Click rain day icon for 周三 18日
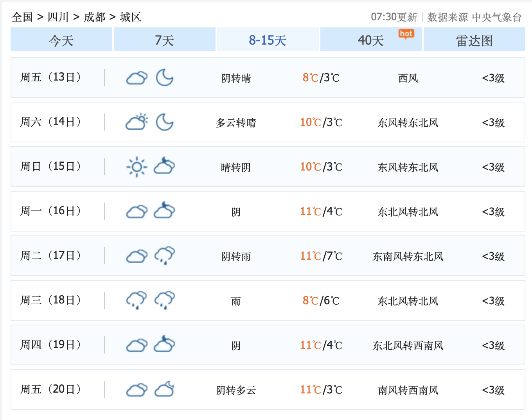This screenshot has width=532, height=420. coord(137,301)
